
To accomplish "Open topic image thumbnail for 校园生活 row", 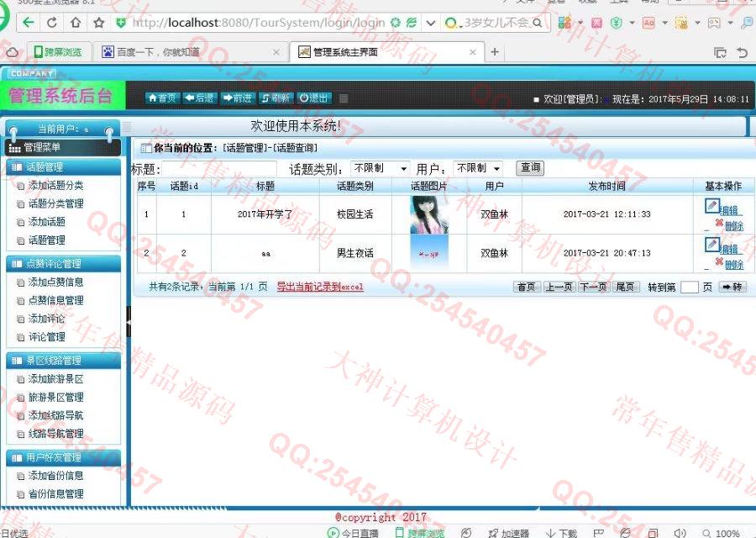I will 429,214.
